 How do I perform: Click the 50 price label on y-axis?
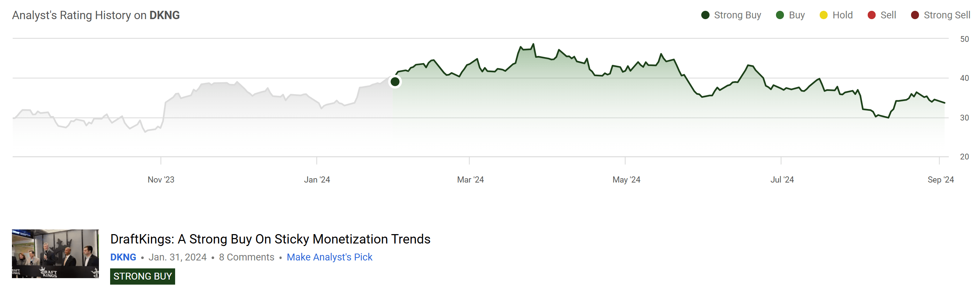point(964,39)
